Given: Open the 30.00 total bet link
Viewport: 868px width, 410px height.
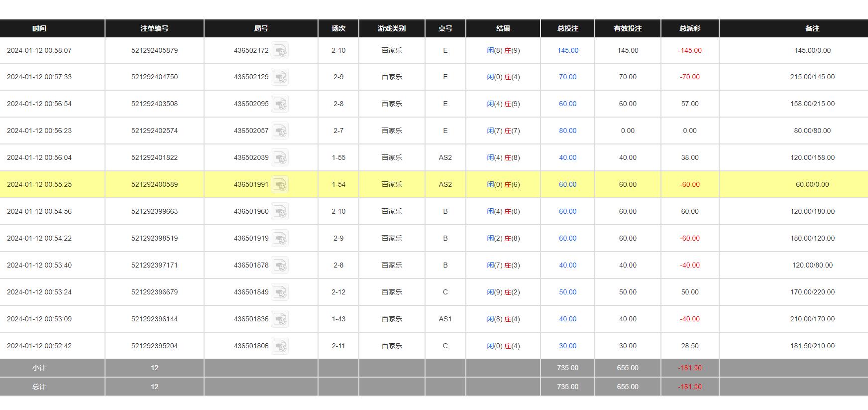Looking at the screenshot, I should click(x=567, y=346).
